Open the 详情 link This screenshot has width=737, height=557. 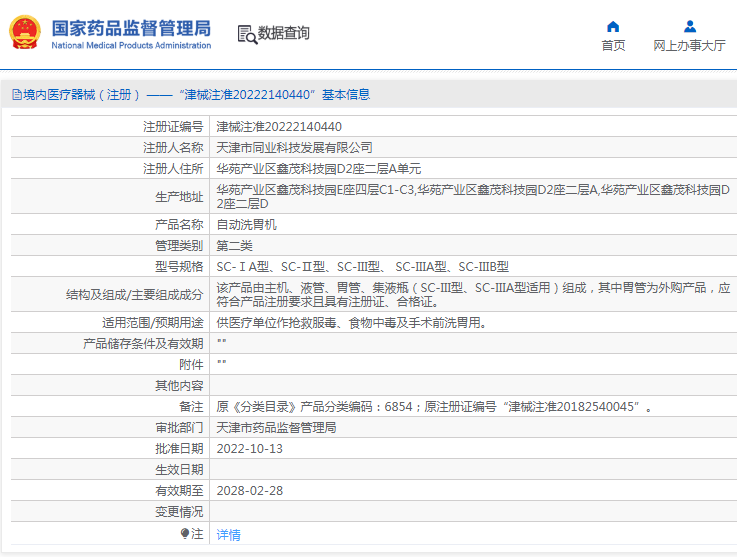tap(229, 535)
